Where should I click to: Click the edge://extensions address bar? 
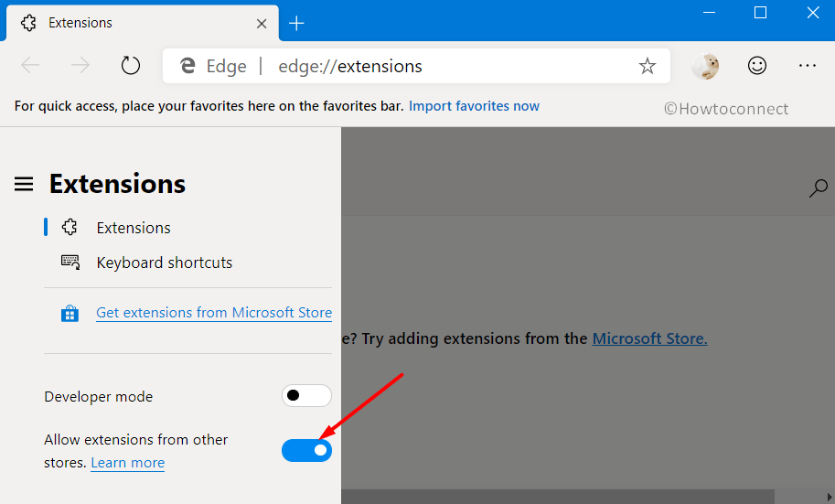[416, 66]
